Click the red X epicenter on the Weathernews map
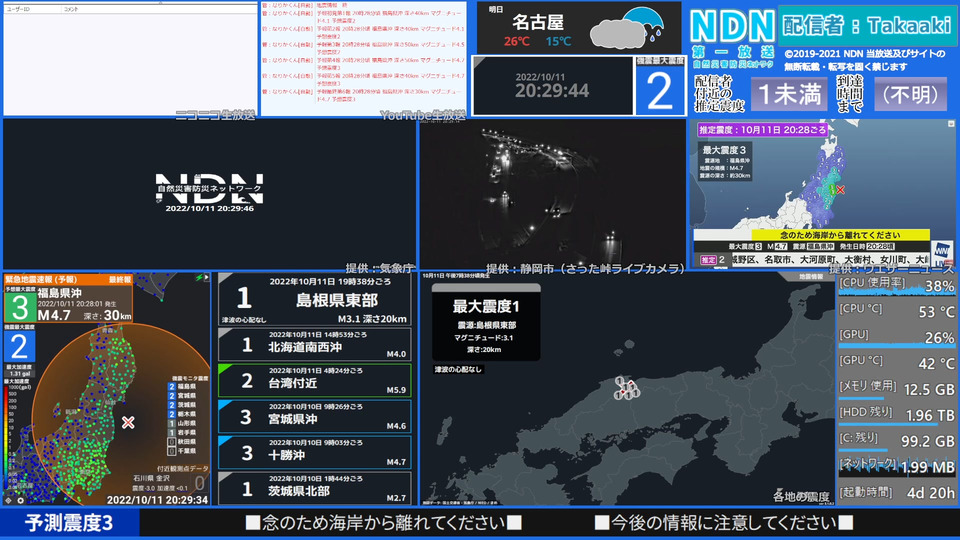Viewport: 960px width, 540px height. [x=841, y=190]
